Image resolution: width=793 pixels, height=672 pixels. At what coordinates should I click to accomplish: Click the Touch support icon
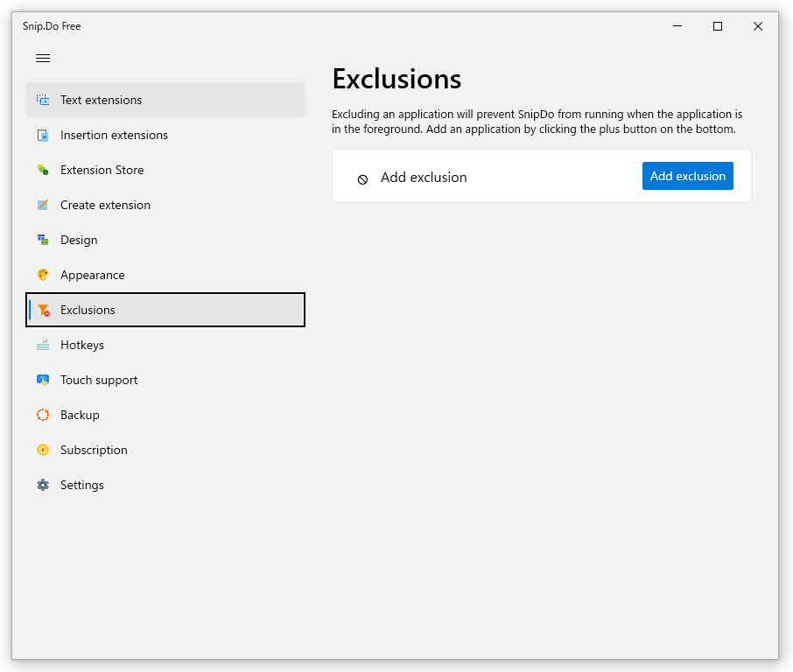(x=43, y=380)
